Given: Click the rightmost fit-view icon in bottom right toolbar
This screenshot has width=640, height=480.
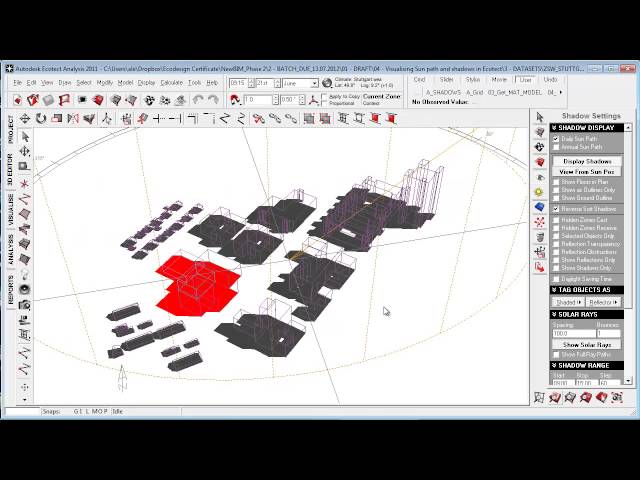Looking at the screenshot, I should point(617,397).
